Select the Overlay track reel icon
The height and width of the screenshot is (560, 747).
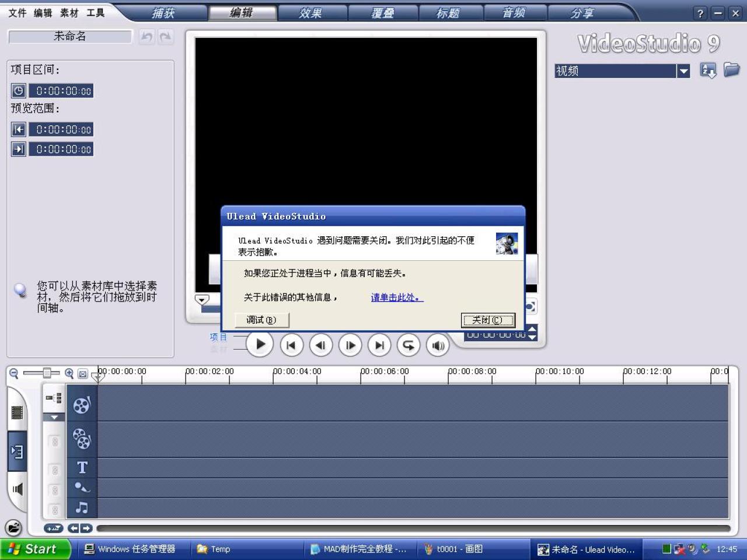82,439
